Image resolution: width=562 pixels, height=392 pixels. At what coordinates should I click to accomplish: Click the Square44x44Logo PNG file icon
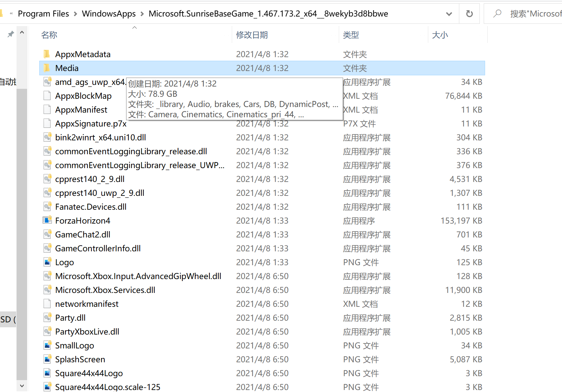pos(47,373)
